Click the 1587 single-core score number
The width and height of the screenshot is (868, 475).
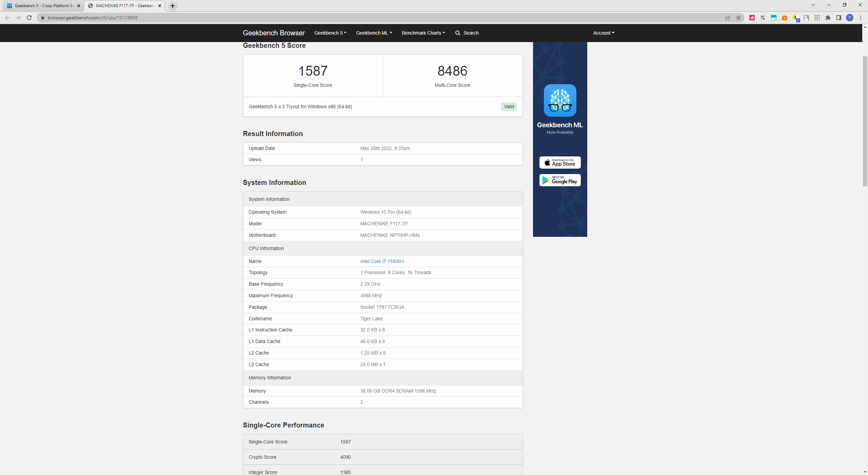click(x=313, y=71)
